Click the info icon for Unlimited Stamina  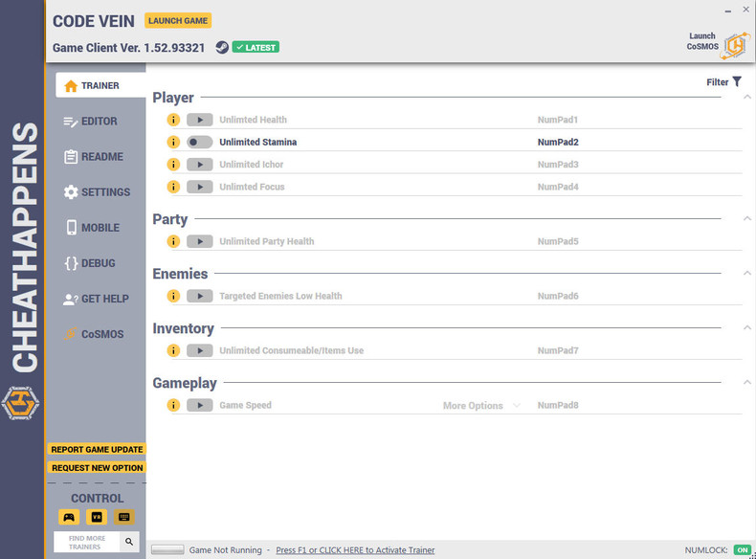point(173,142)
